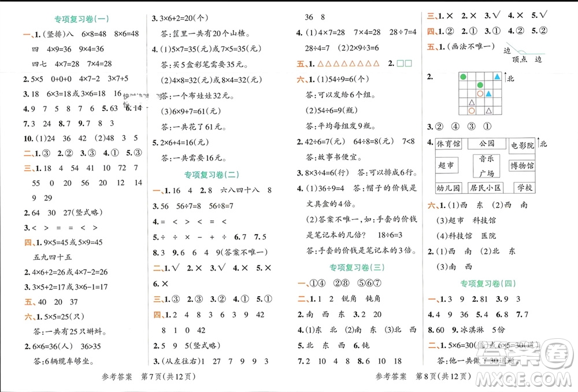Click the equation 2×6+4=16(元)
The image size is (578, 392).
(184, 142)
